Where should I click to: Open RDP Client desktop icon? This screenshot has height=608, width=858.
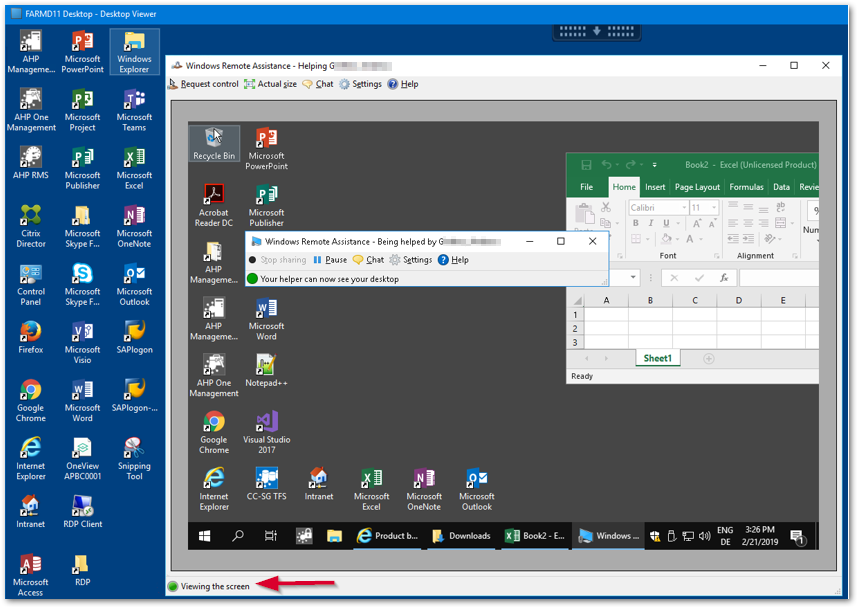83,512
